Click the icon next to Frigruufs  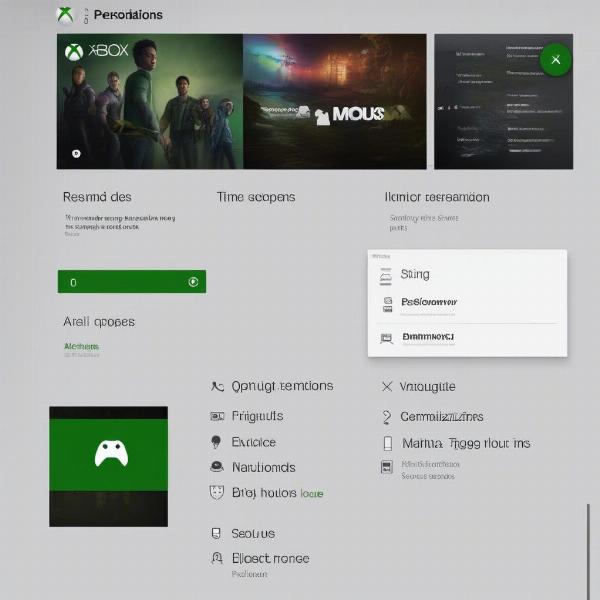tap(217, 416)
